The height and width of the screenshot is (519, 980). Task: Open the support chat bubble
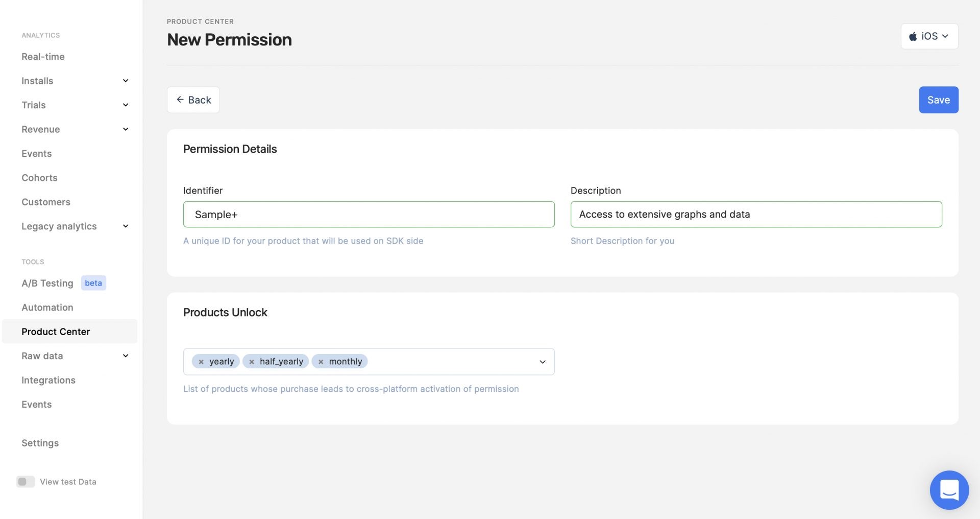[x=949, y=490]
